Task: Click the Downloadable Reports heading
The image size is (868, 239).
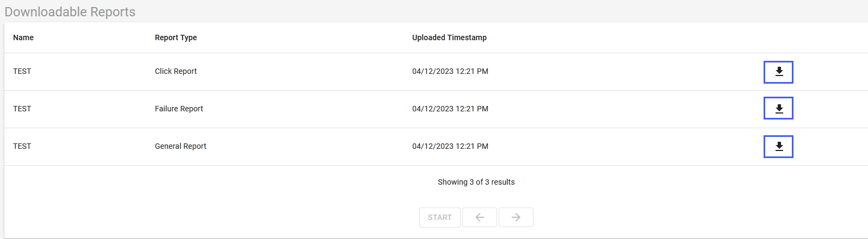Action: pyautogui.click(x=70, y=12)
